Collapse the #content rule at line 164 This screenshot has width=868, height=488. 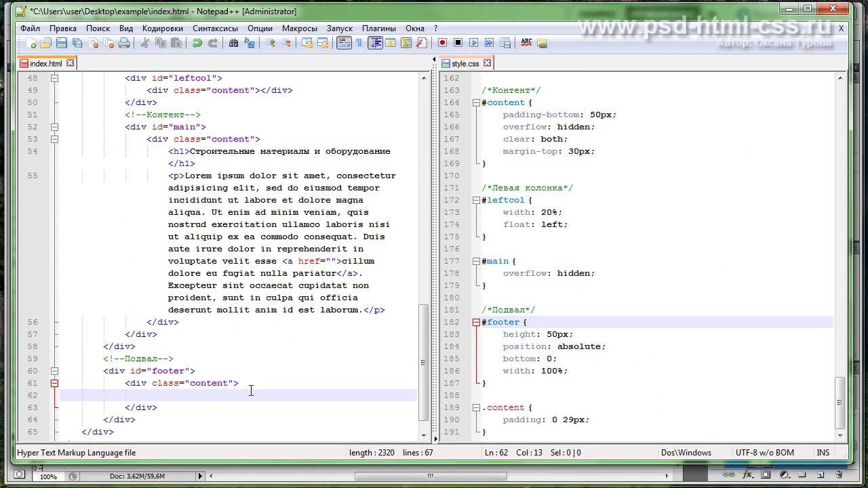[476, 102]
